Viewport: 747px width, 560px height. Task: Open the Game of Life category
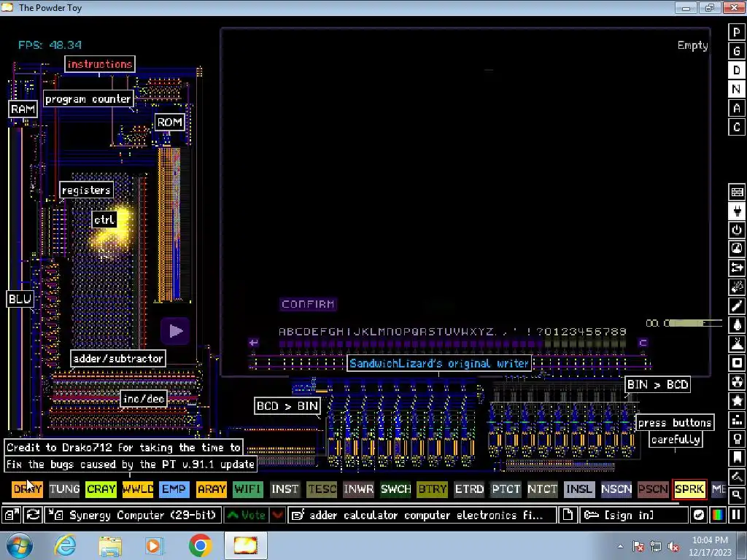click(737, 421)
